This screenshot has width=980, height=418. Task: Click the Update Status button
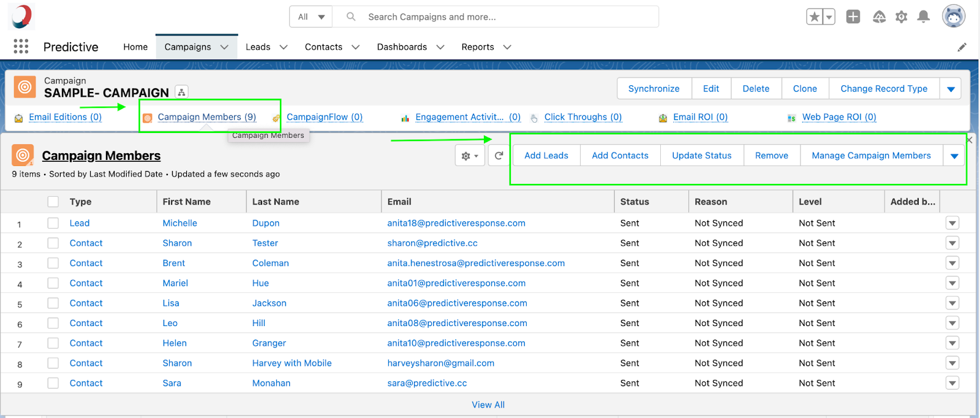click(702, 156)
